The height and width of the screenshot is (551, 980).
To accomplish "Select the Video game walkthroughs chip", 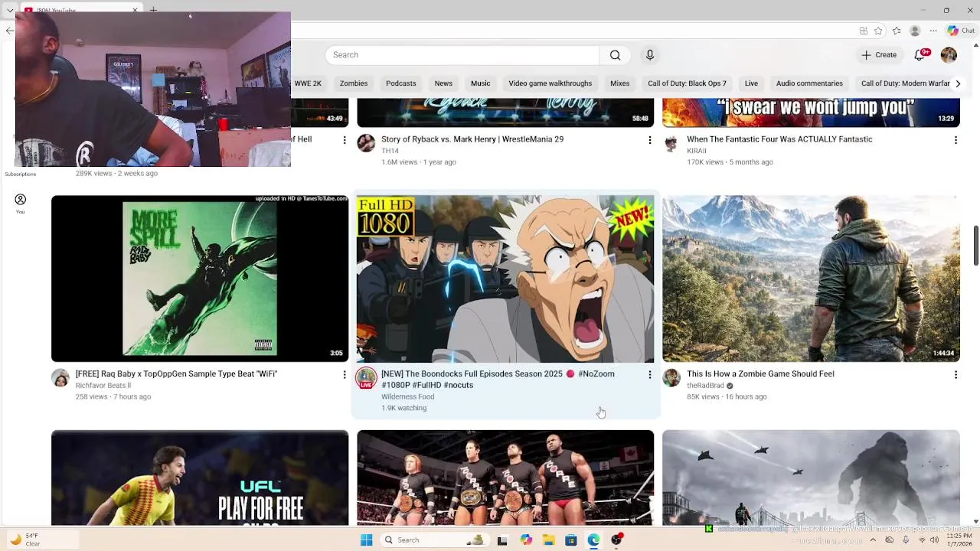I will pos(550,83).
